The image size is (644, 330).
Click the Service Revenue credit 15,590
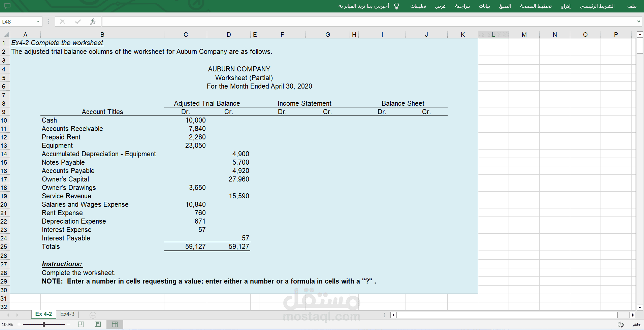239,196
